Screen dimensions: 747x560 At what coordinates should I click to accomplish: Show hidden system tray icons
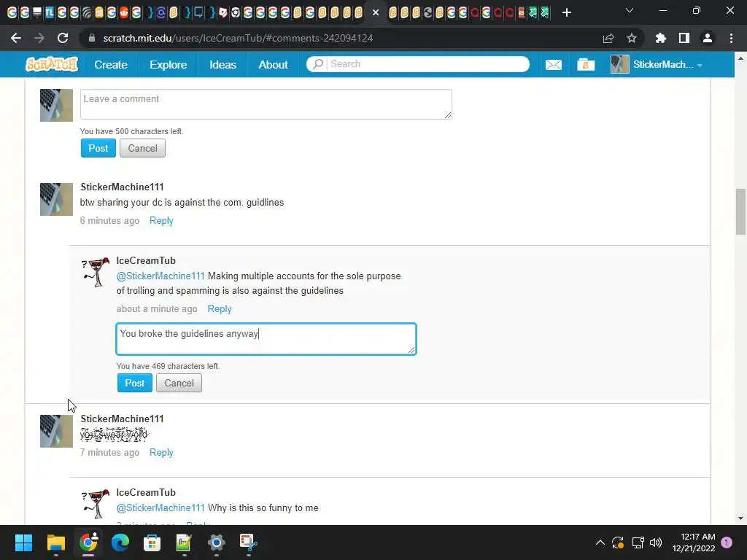click(x=600, y=542)
